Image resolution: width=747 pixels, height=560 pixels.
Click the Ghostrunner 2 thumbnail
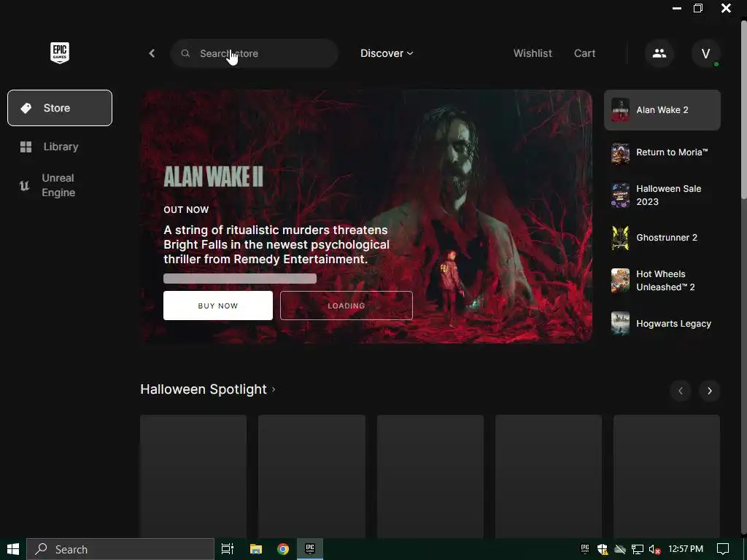[x=620, y=238]
